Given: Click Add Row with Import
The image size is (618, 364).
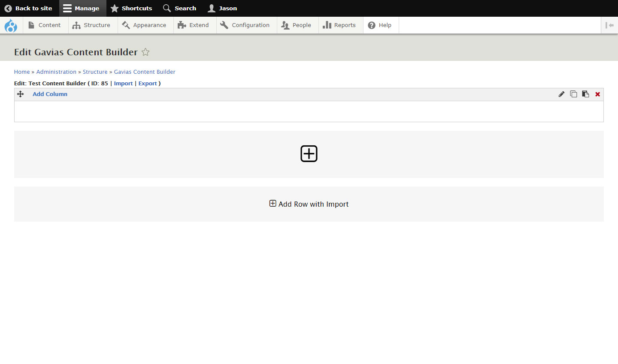Looking at the screenshot, I should (309, 204).
